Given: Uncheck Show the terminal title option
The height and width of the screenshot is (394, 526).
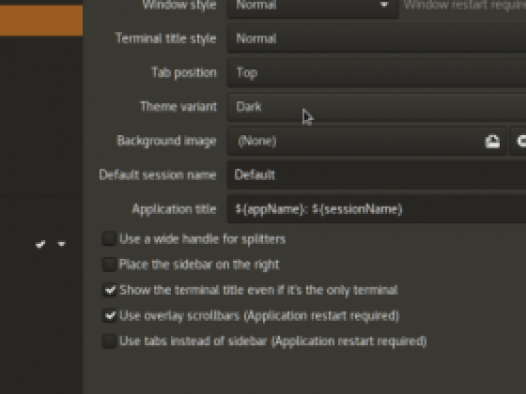Looking at the screenshot, I should (109, 290).
